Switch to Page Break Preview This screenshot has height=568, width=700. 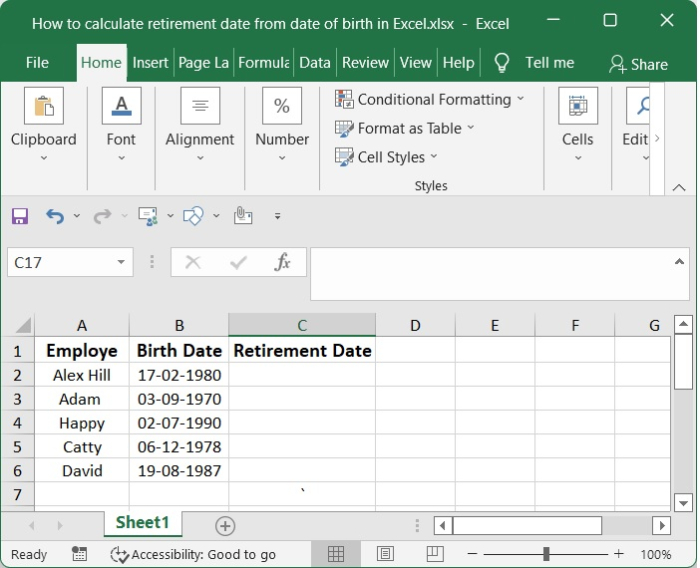tap(435, 554)
